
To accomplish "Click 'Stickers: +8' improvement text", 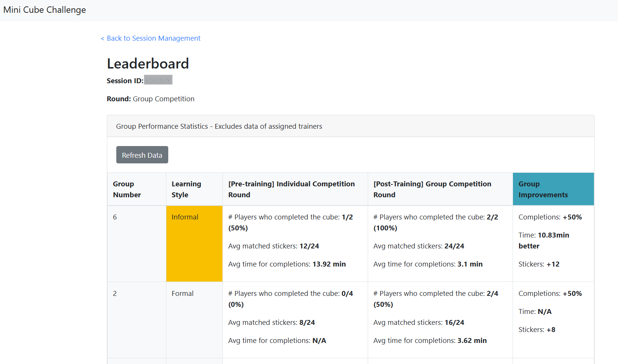I will coord(537,330).
